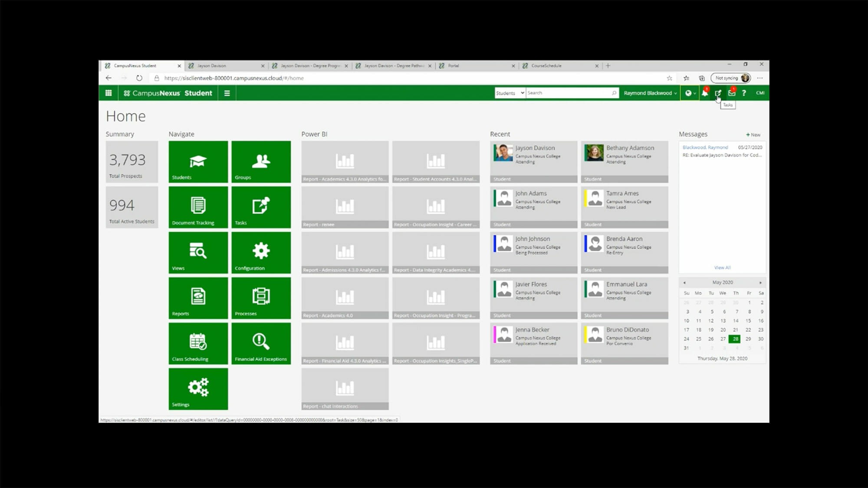Open browser favorites list icon
Image resolution: width=868 pixels, height=488 pixels.
click(x=686, y=78)
